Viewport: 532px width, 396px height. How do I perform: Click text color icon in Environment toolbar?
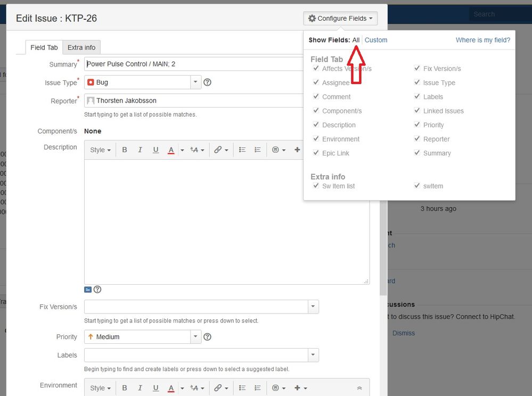[171, 388]
